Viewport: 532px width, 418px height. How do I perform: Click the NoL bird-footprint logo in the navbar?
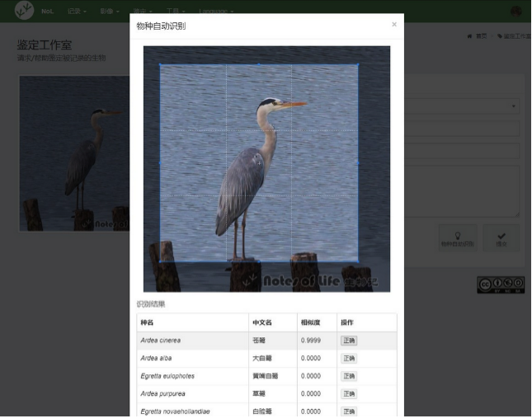pos(24,10)
